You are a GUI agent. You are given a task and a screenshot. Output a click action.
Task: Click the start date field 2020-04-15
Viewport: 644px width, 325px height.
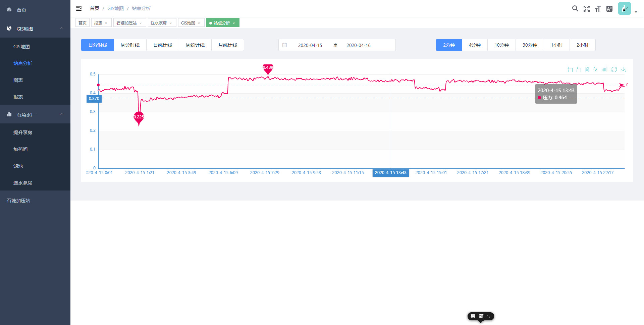point(310,45)
